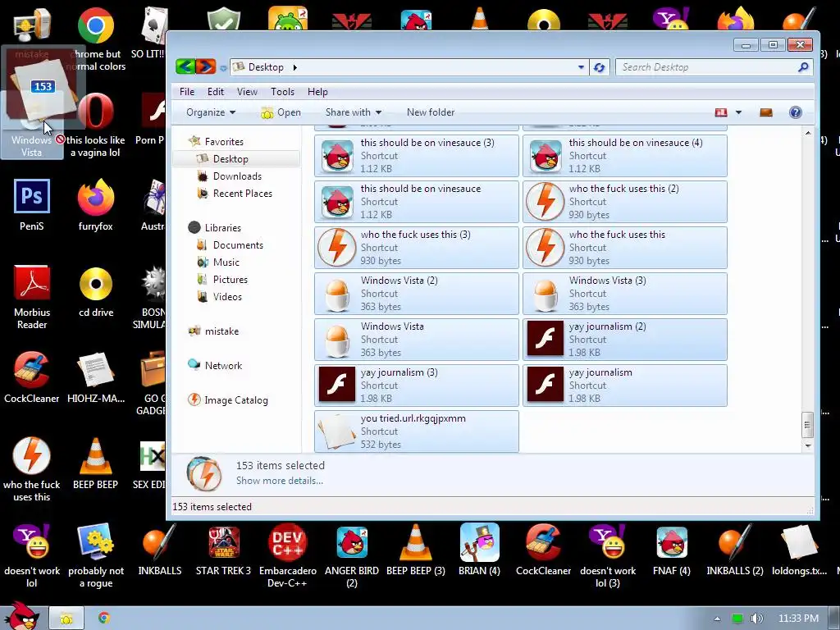840x630 pixels.
Task: Select PeniS Photoshop desktop icon
Action: tap(32, 205)
